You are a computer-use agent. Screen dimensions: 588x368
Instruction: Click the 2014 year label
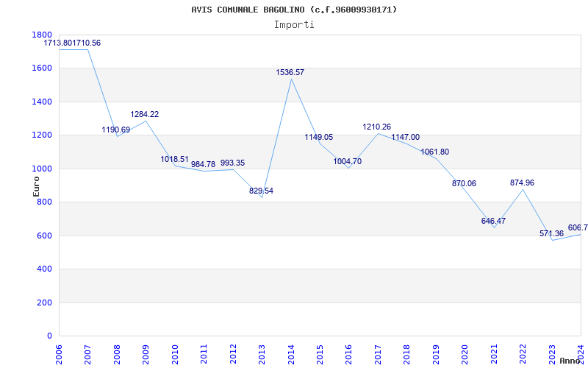[291, 354]
